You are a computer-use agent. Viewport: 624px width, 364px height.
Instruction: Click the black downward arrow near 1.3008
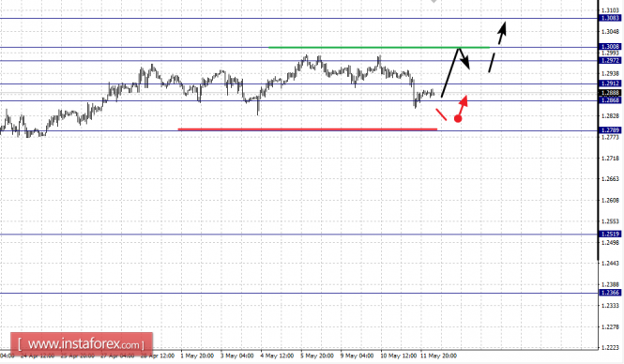coord(464,58)
